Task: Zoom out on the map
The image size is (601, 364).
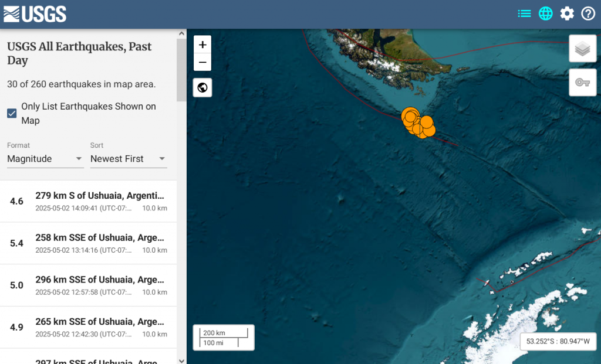Action: [202, 62]
